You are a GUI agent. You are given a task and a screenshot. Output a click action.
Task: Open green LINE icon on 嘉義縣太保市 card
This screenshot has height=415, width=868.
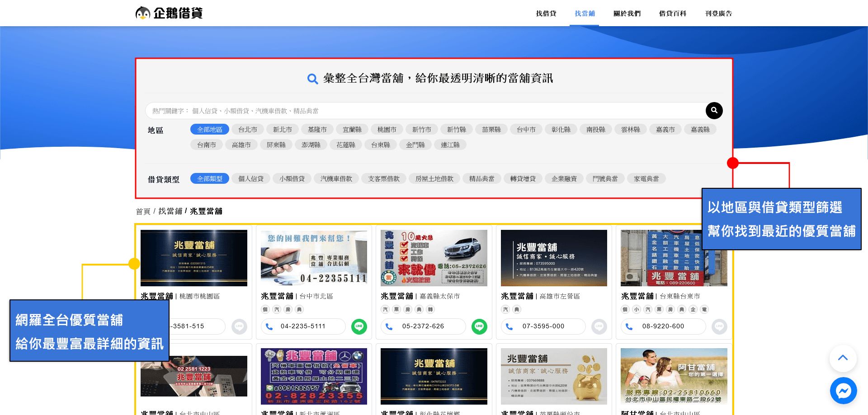coord(479,326)
